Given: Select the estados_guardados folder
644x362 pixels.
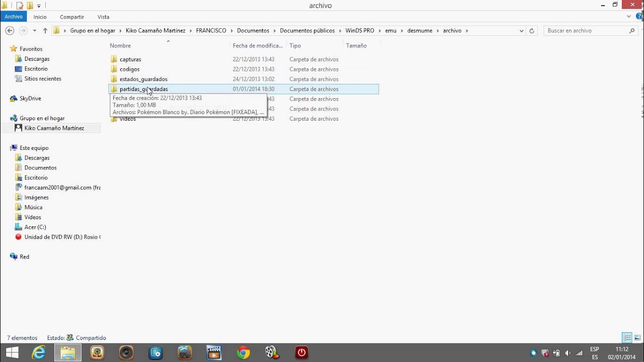Looking at the screenshot, I should click(x=143, y=79).
